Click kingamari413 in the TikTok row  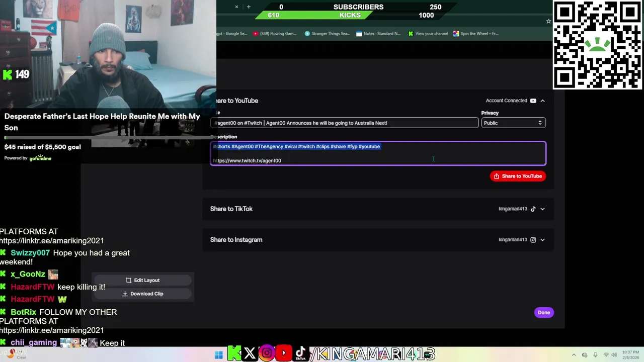513,209
